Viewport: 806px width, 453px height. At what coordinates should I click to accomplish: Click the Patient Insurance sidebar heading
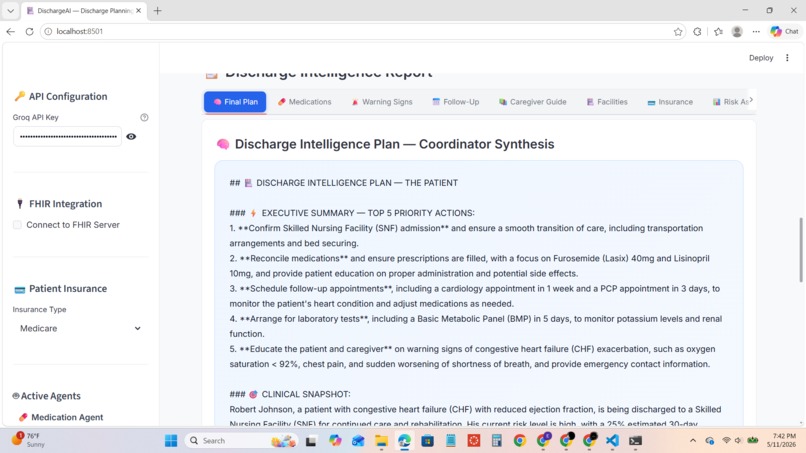coord(61,288)
